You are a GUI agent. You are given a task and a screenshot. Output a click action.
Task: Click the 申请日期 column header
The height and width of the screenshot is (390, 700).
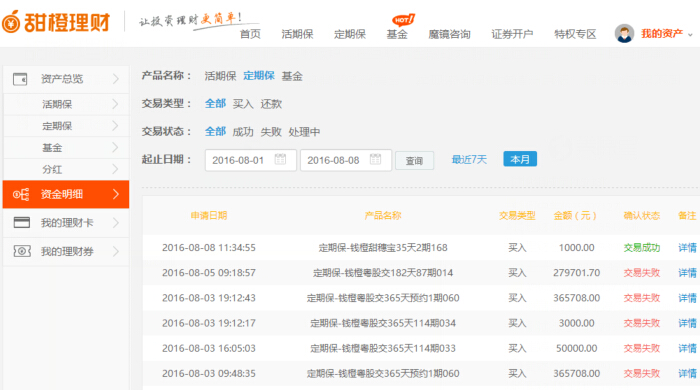coord(209,216)
